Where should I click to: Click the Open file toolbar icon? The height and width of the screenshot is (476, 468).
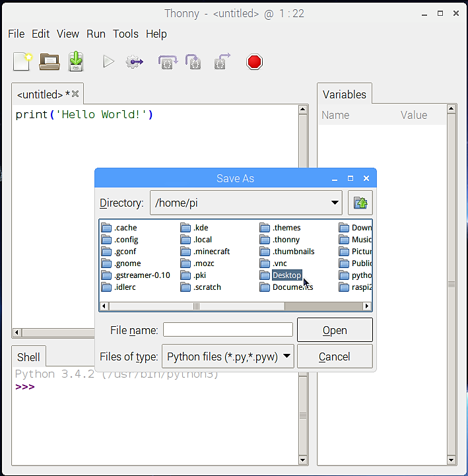pyautogui.click(x=50, y=61)
